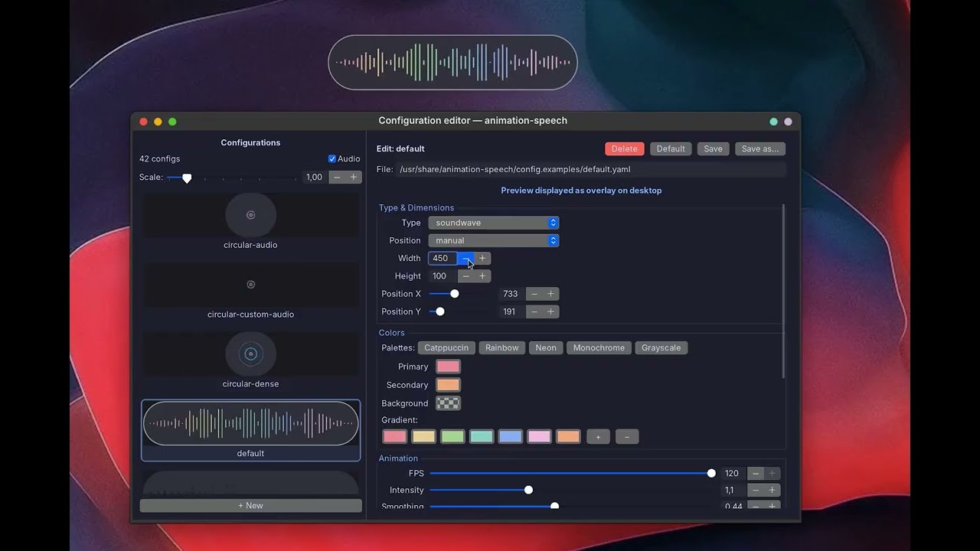This screenshot has height=551, width=980.
Task: Click the Width input field
Action: tap(443, 259)
